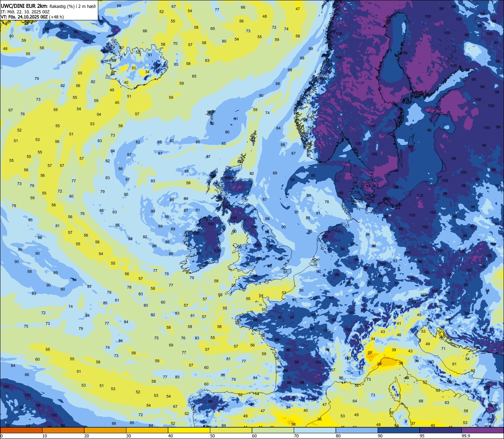Click the blue 90–95 legend segment
The image size is (504, 439).
398,430
